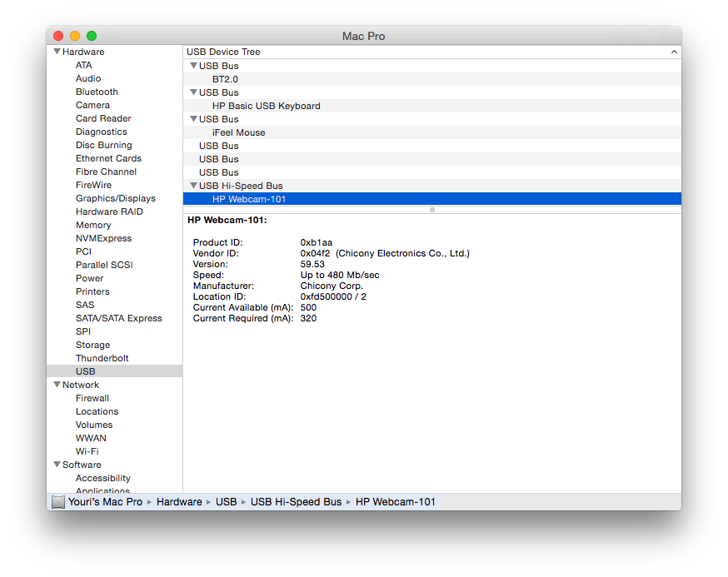The width and height of the screenshot is (728, 577).
Task: Select HP Basic USB Keyboard device
Action: pyautogui.click(x=266, y=106)
